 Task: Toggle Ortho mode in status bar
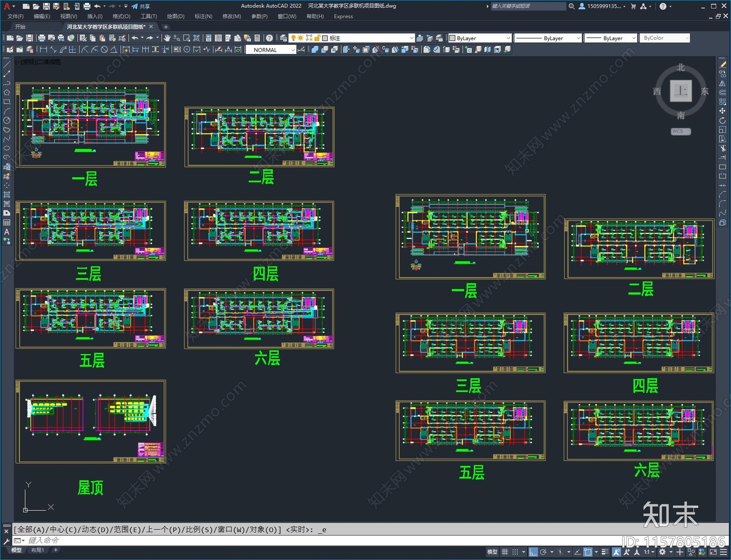point(533,552)
